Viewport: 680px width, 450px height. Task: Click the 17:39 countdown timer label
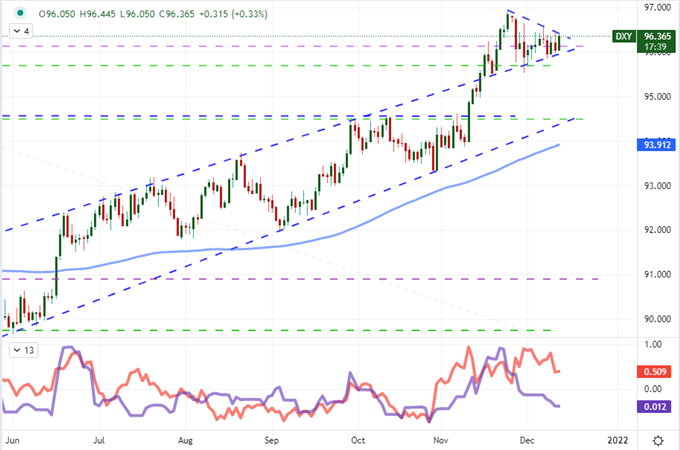click(x=655, y=47)
